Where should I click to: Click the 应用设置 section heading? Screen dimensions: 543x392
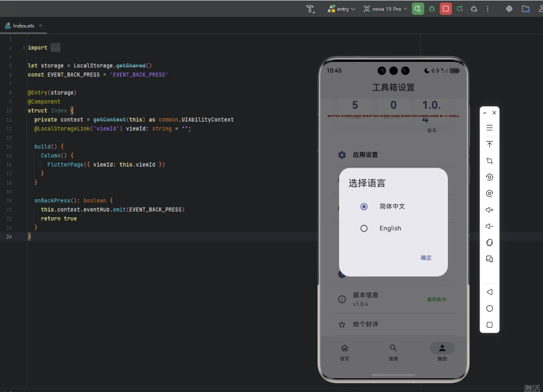coord(365,155)
